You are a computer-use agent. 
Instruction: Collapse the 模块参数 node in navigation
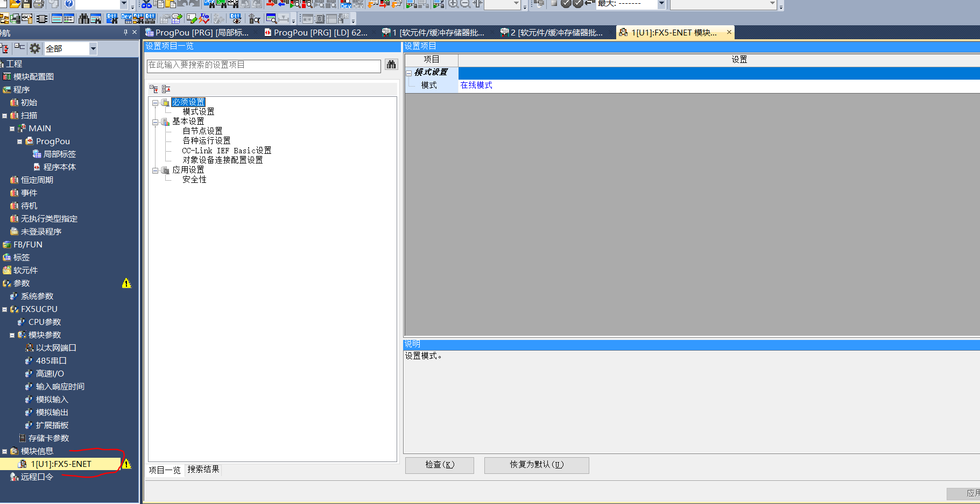(x=12, y=335)
